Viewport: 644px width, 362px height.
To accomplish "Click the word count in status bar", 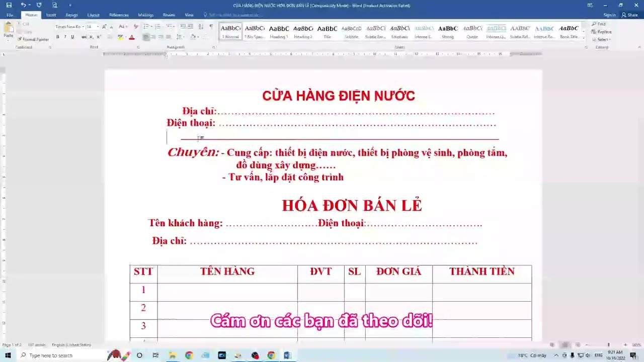I will pyautogui.click(x=37, y=345).
